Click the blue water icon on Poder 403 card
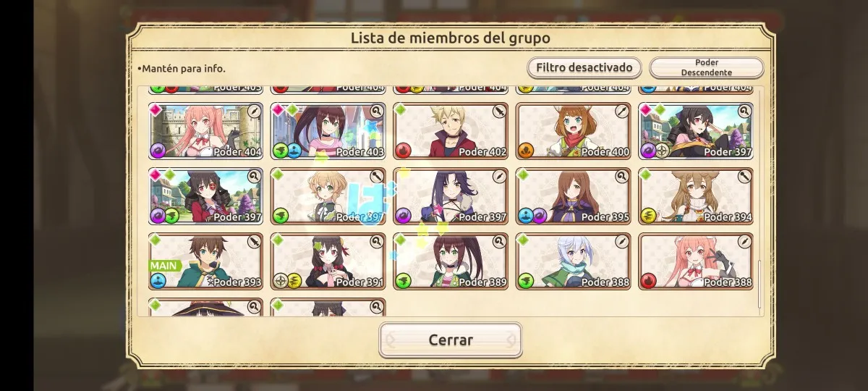This screenshot has width=868, height=391. [x=294, y=151]
